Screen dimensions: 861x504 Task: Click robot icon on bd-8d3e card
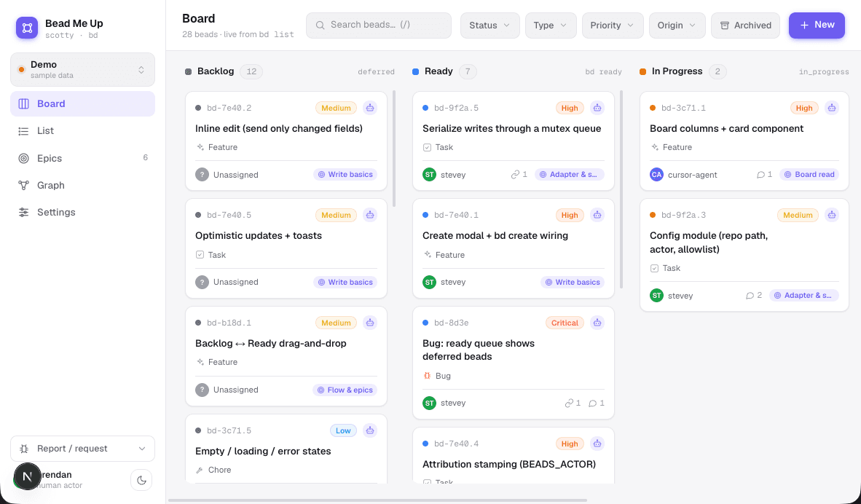597,323
